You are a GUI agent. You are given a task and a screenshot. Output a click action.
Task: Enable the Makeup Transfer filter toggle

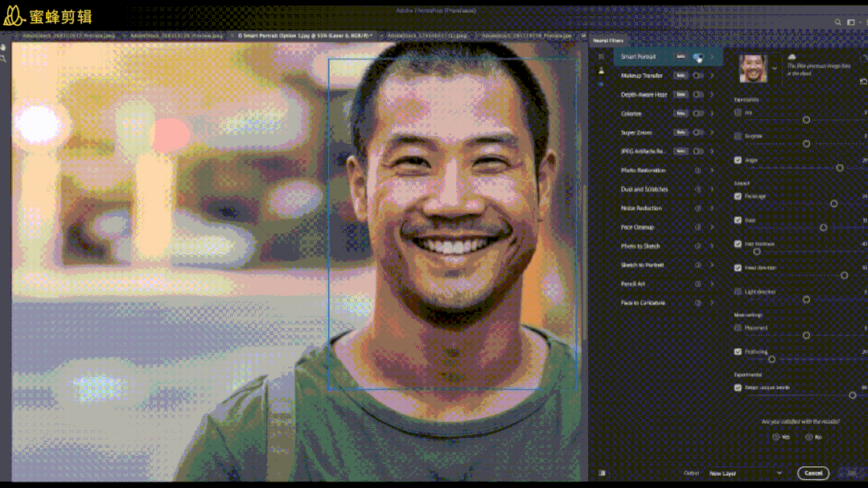pos(698,76)
